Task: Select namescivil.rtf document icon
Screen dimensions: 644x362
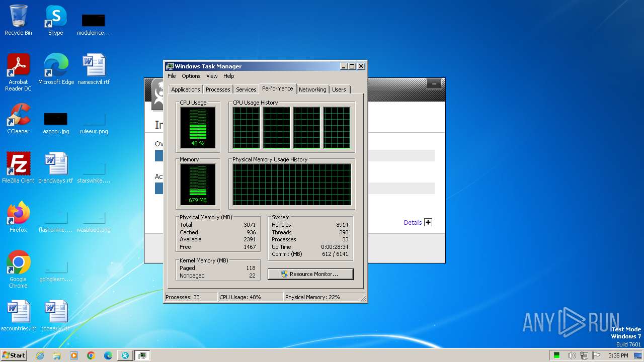Action: (94, 69)
